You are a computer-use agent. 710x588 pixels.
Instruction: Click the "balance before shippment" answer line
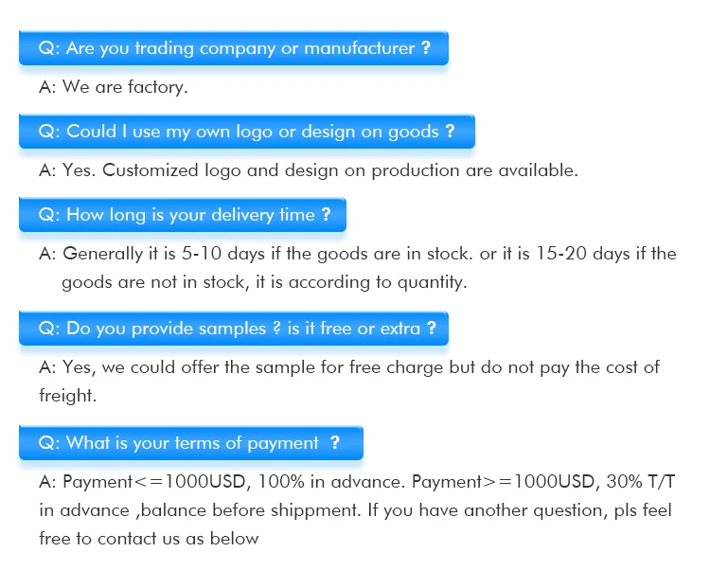tap(355, 510)
